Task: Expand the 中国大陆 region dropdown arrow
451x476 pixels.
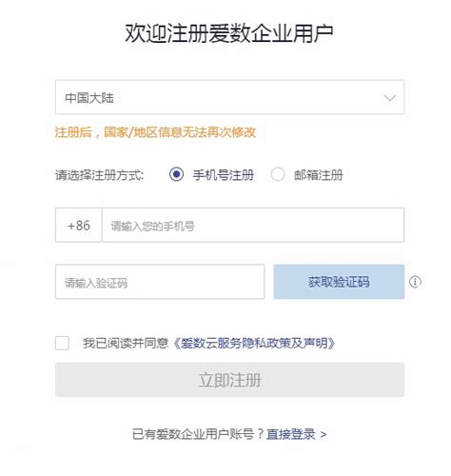Action: (x=390, y=97)
